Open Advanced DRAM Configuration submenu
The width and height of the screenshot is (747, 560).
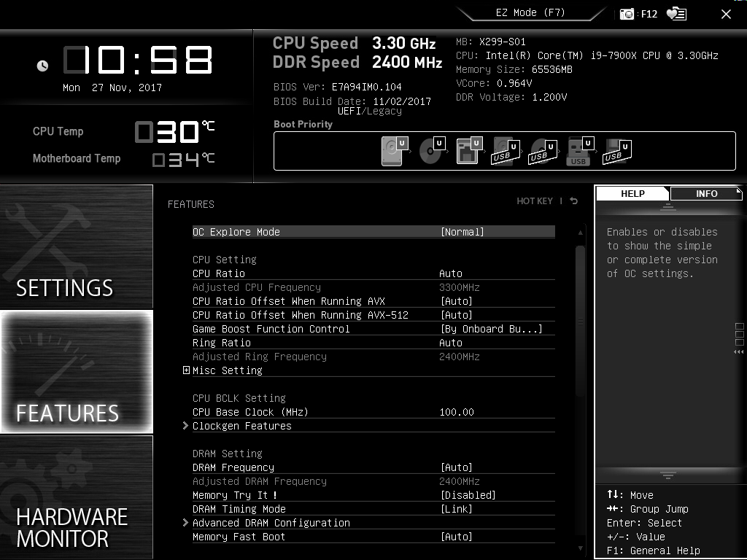pos(271,523)
